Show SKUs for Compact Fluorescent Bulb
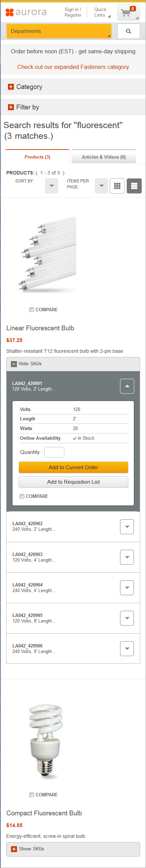The width and height of the screenshot is (146, 868). (x=73, y=849)
